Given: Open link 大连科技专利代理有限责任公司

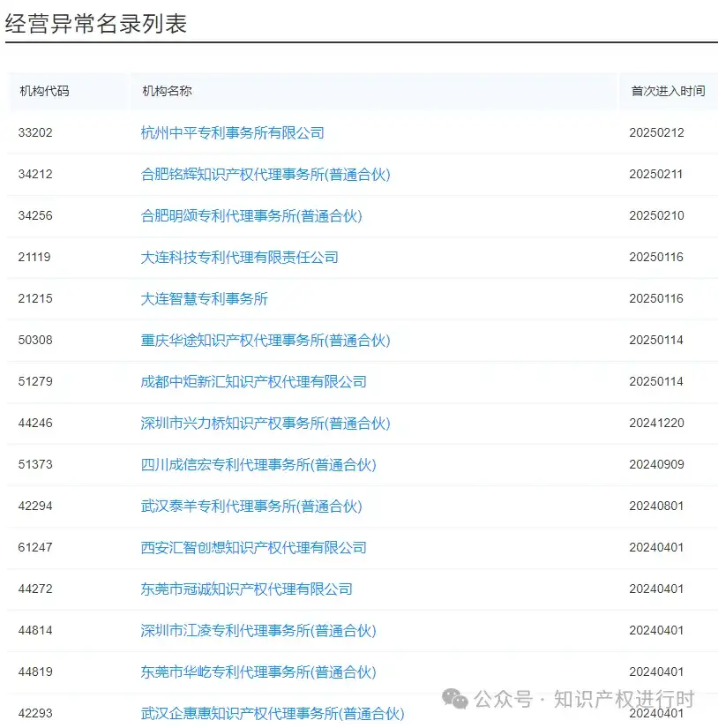Looking at the screenshot, I should click(239, 257).
